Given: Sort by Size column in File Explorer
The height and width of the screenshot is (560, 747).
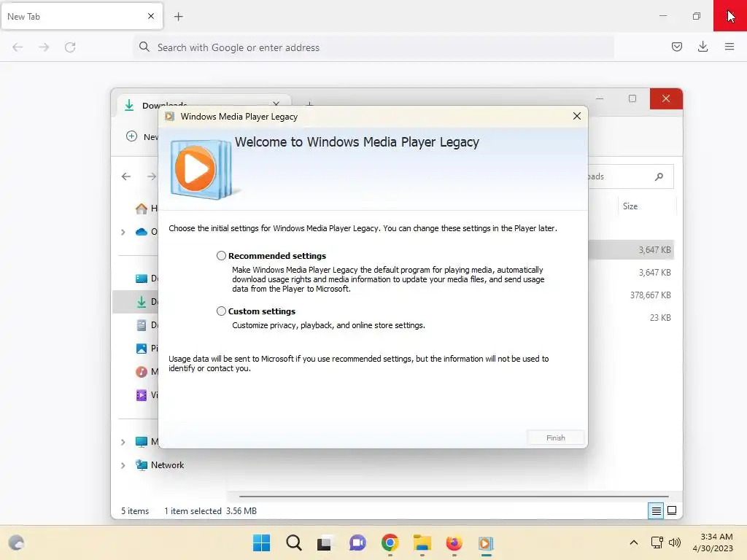Looking at the screenshot, I should tap(648, 206).
